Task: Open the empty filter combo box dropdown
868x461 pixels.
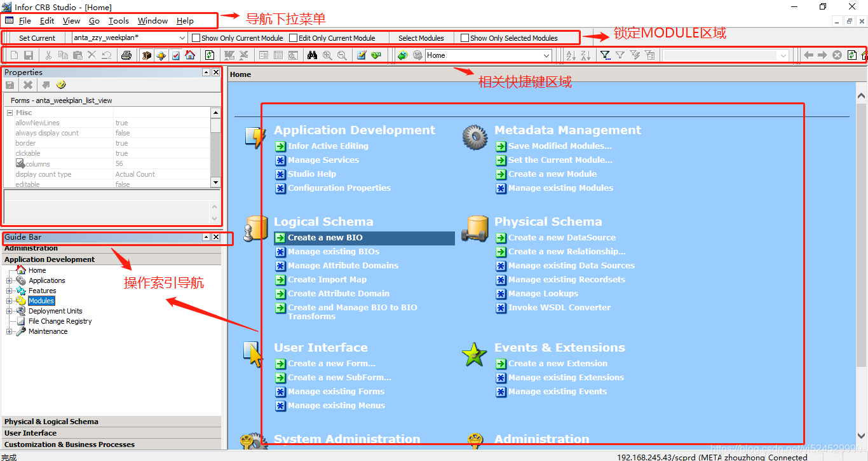Action: tap(783, 55)
